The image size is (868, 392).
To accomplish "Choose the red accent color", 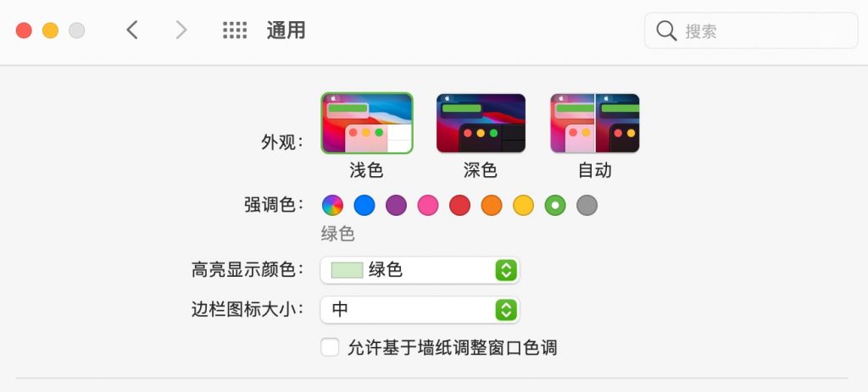I will tap(460, 206).
